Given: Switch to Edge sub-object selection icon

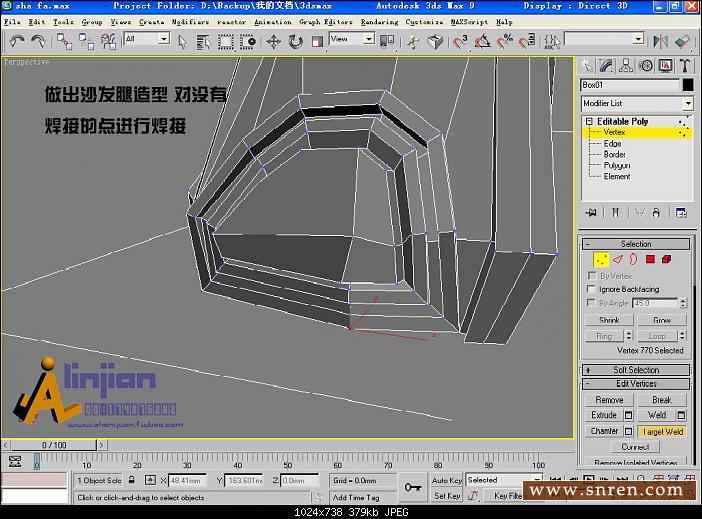Looking at the screenshot, I should pyautogui.click(x=617, y=259).
